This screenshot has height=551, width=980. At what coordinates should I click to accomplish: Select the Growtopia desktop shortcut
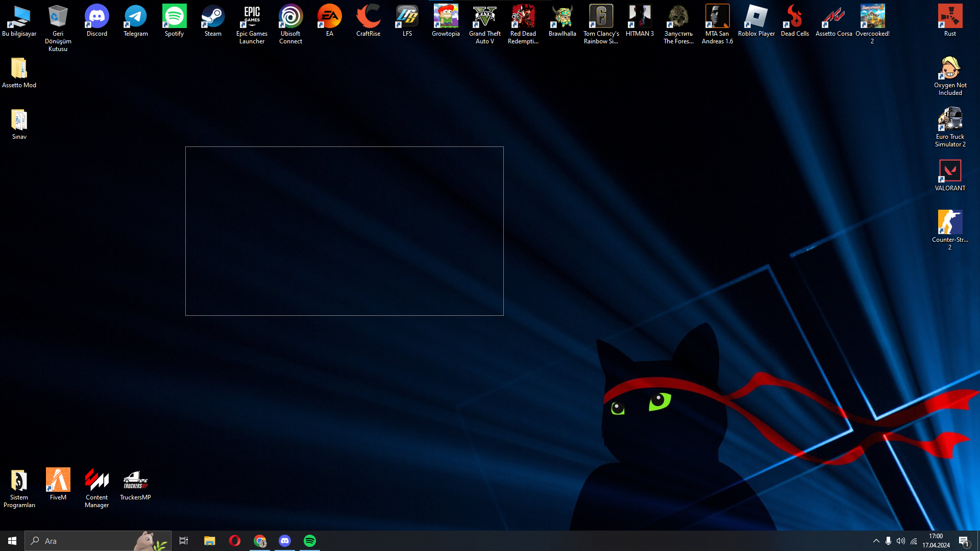coord(446,21)
